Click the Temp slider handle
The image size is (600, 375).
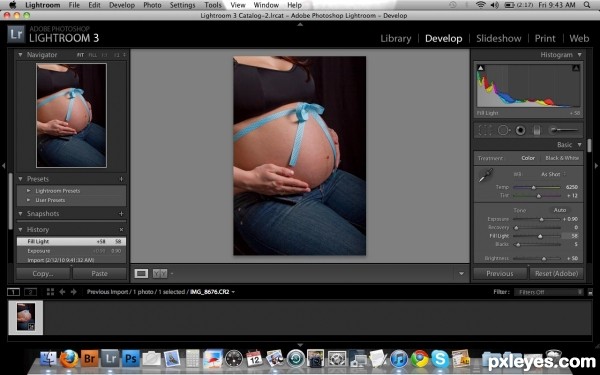(x=533, y=187)
